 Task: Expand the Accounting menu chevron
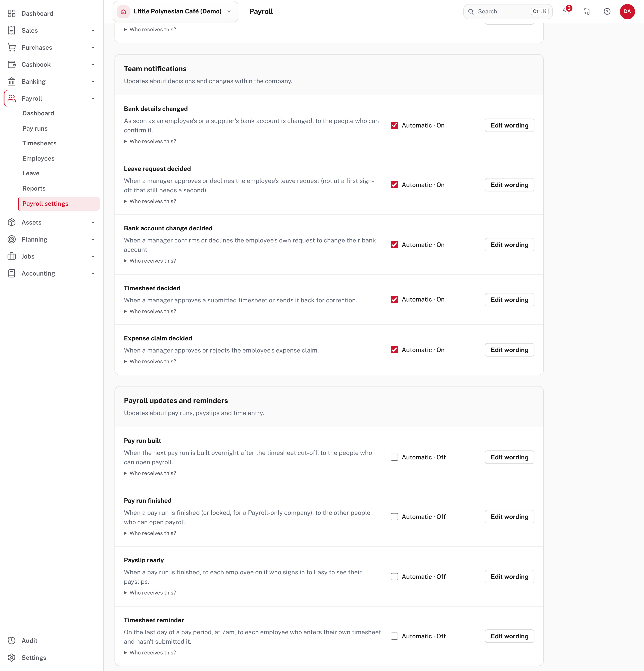[93, 274]
